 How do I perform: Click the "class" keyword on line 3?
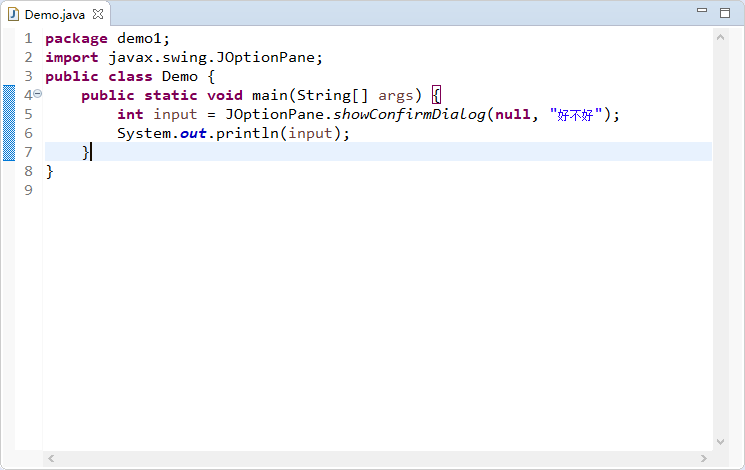coord(130,77)
